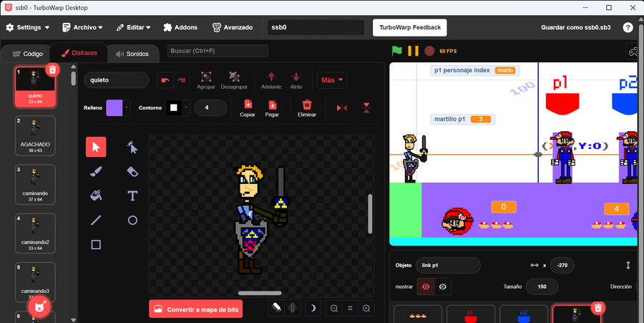Image resolution: width=644 pixels, height=323 pixels.
Task: Open the Editar menu
Action: pos(133,27)
